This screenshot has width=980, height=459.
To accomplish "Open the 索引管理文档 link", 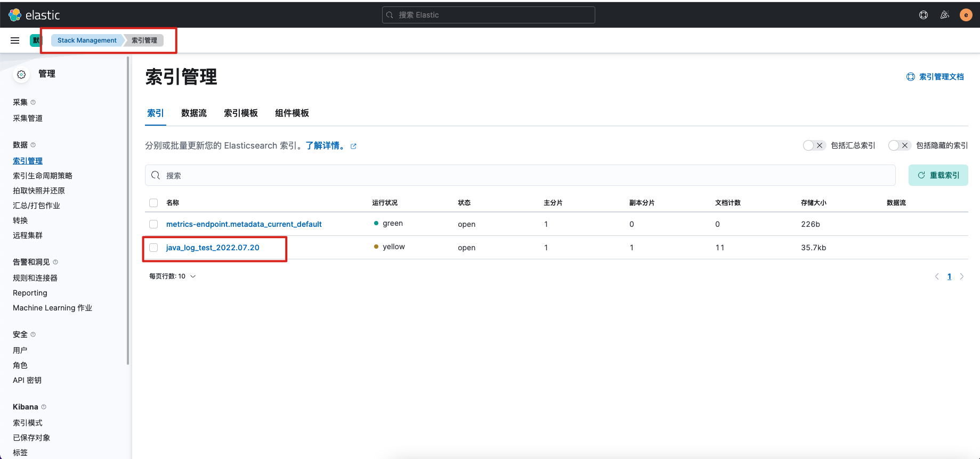I will [x=935, y=77].
